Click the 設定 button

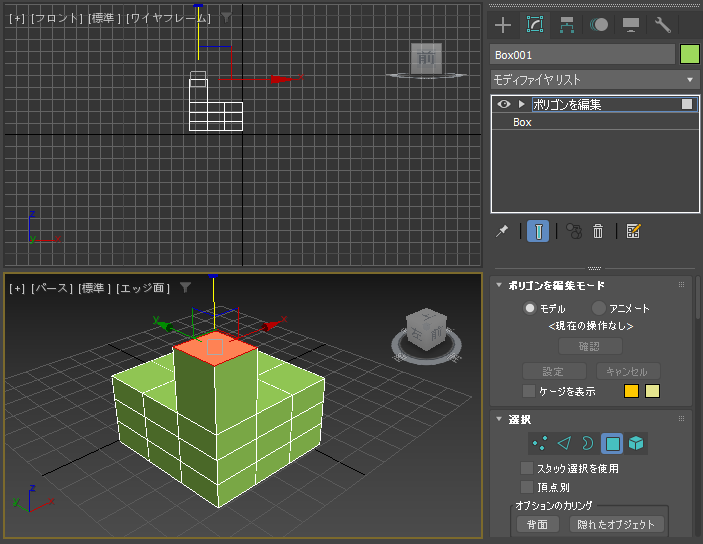click(554, 371)
